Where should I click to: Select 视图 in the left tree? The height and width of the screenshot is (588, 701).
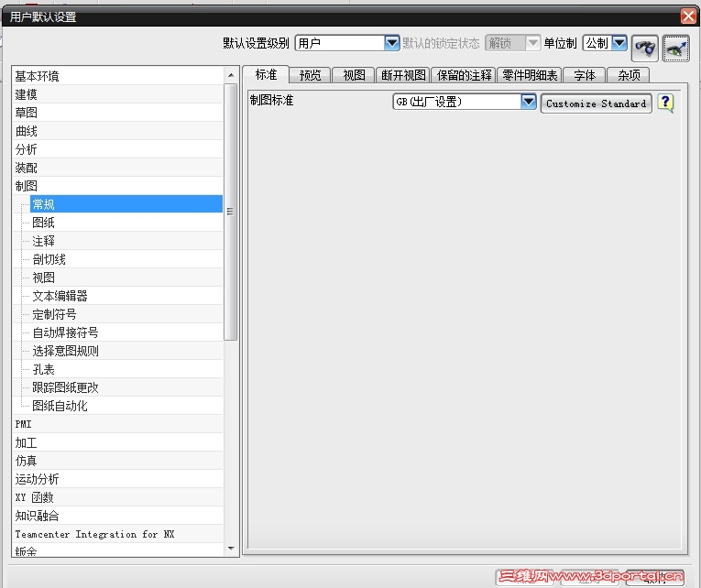(x=126, y=278)
